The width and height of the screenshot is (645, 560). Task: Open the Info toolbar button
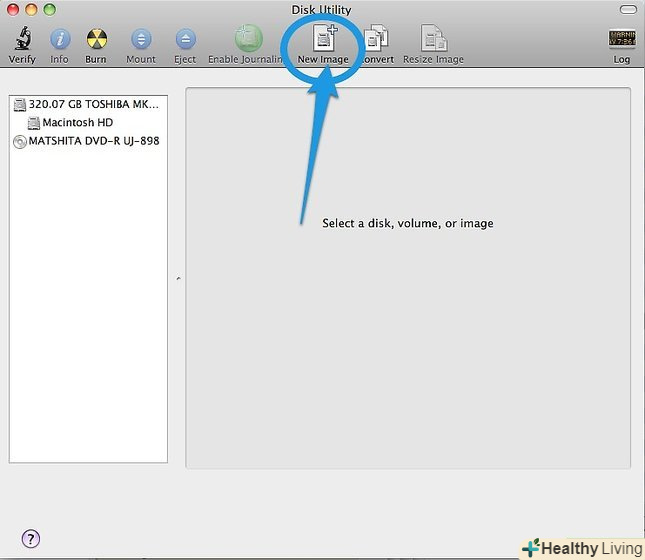tap(60, 39)
